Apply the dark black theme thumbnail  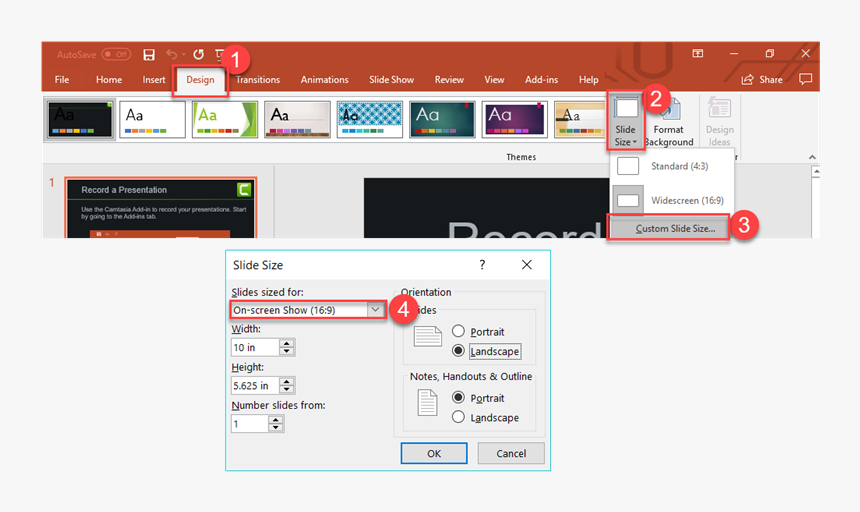pos(80,119)
